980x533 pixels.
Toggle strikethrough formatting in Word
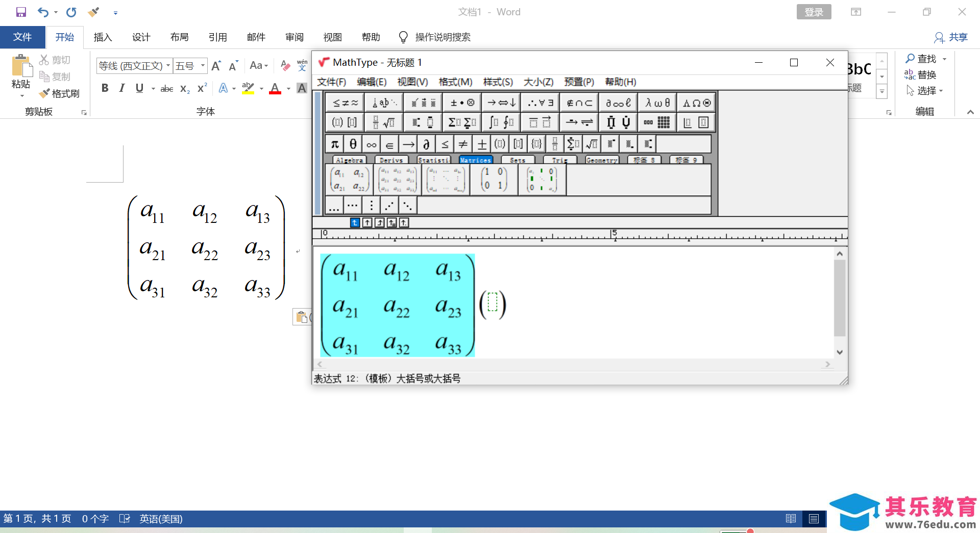coord(167,88)
